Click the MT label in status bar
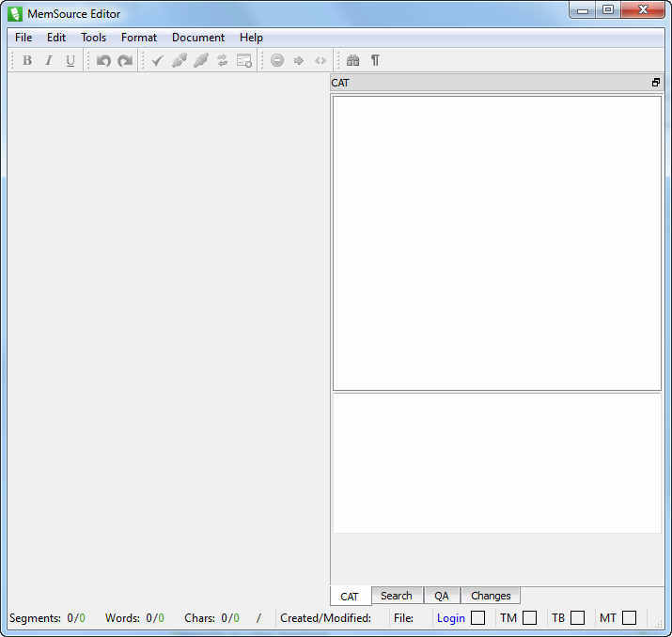Image resolution: width=672 pixels, height=637 pixels. coord(608,618)
